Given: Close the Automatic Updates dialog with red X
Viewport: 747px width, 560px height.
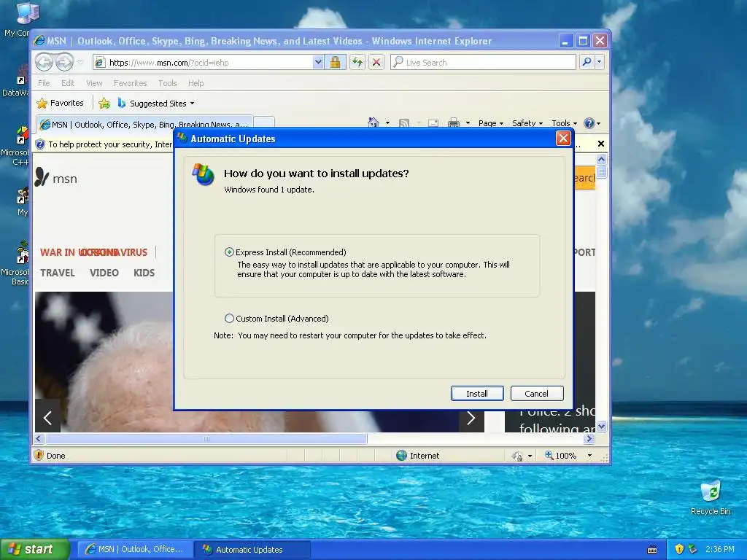Looking at the screenshot, I should pos(563,139).
